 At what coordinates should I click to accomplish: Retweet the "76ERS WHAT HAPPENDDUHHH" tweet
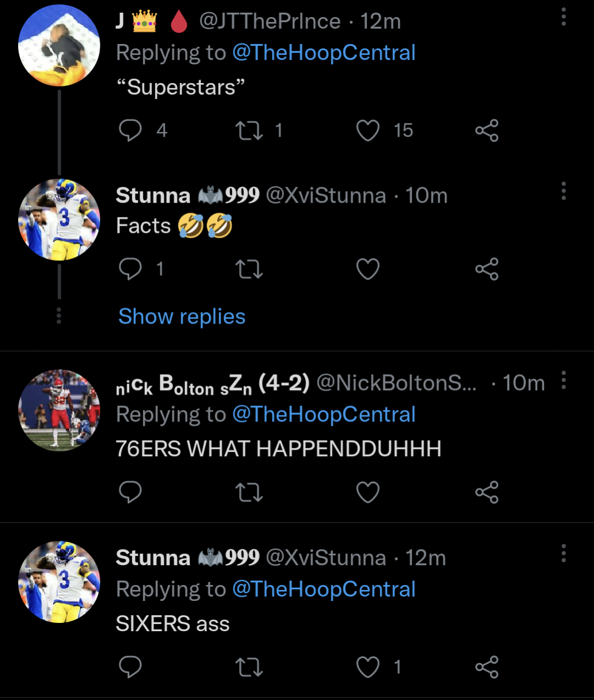[249, 492]
